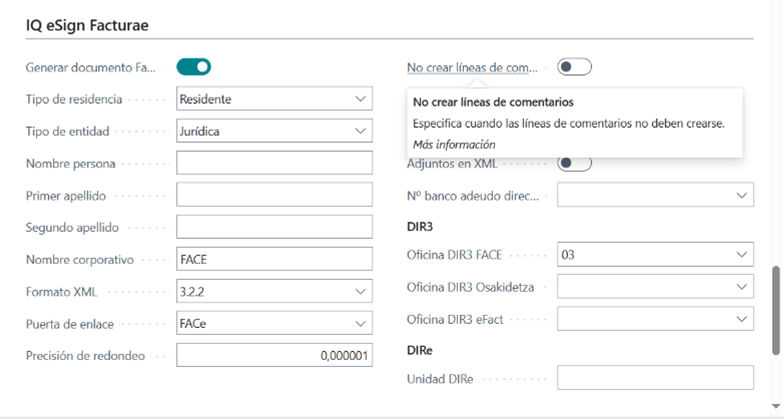This screenshot has width=784, height=419.
Task: Click the Primer apellido text field
Action: [274, 195]
